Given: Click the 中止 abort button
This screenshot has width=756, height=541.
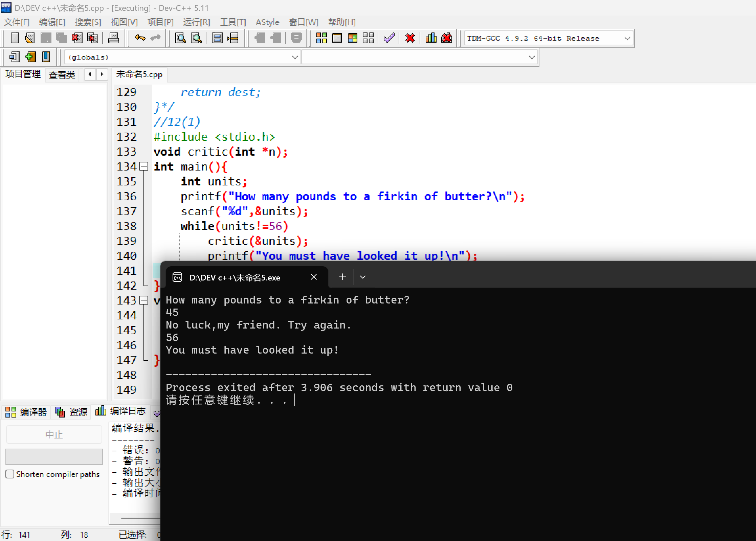Looking at the screenshot, I should click(x=54, y=434).
